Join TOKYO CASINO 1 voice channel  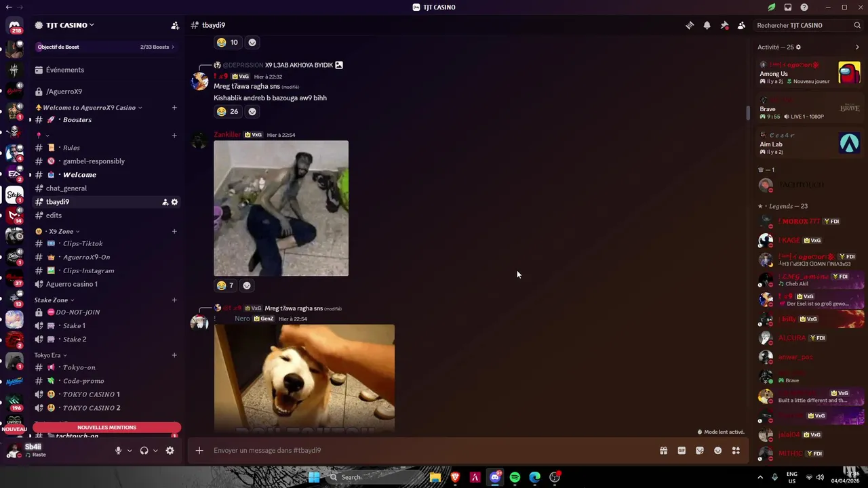click(106, 394)
